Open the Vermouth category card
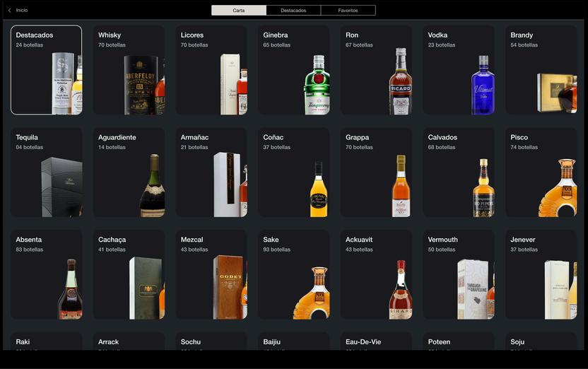 (x=459, y=274)
